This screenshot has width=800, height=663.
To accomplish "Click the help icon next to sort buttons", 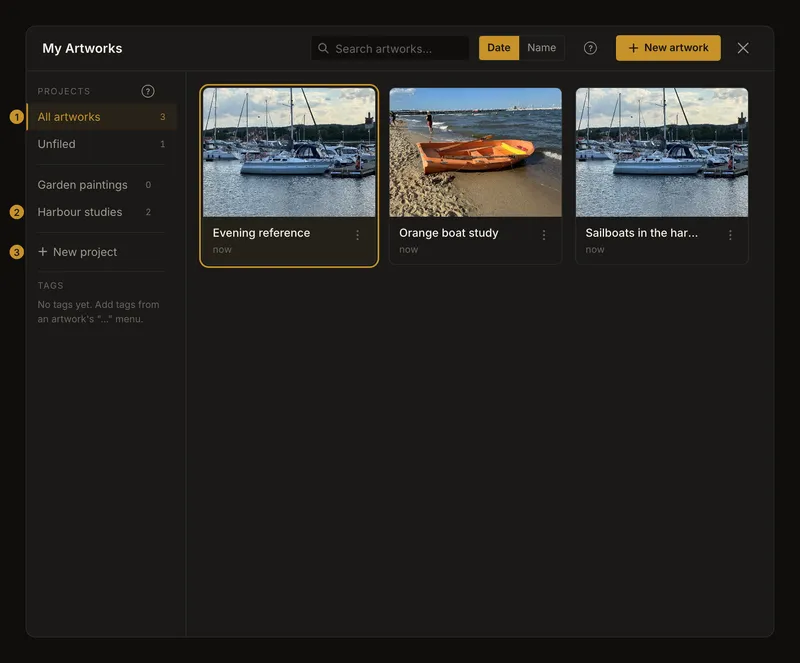I will (x=590, y=48).
